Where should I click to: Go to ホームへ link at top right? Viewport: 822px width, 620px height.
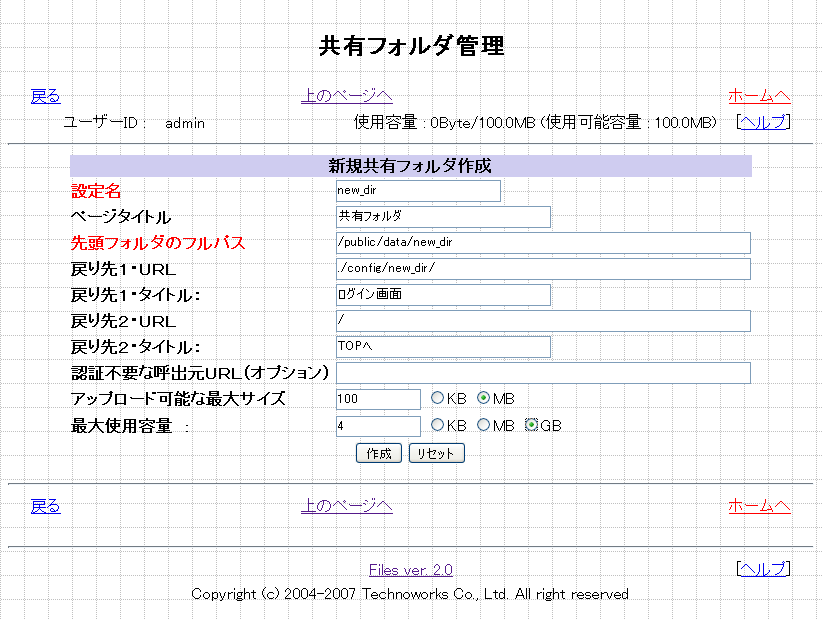pyautogui.click(x=759, y=96)
